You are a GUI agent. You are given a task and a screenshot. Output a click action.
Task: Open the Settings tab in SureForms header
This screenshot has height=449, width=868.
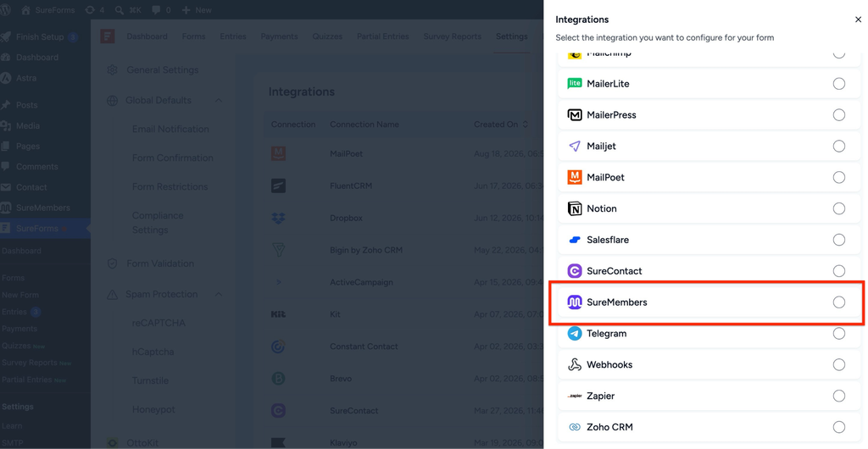point(511,36)
